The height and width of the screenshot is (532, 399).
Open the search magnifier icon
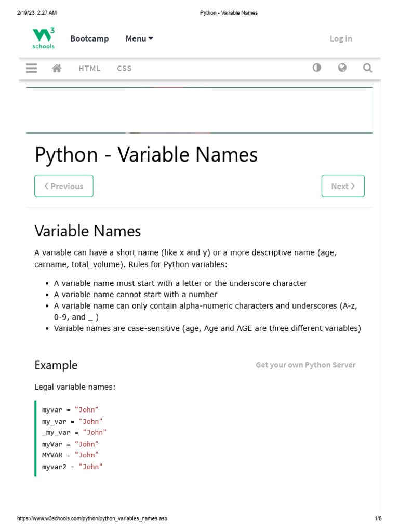click(x=367, y=68)
